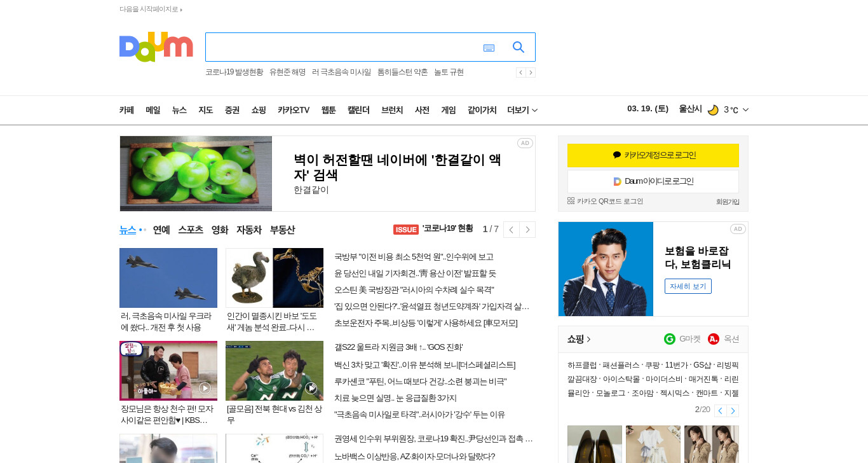Click the 코로나19 발생현황 keyword
This screenshot has height=463, width=868.
(x=234, y=73)
